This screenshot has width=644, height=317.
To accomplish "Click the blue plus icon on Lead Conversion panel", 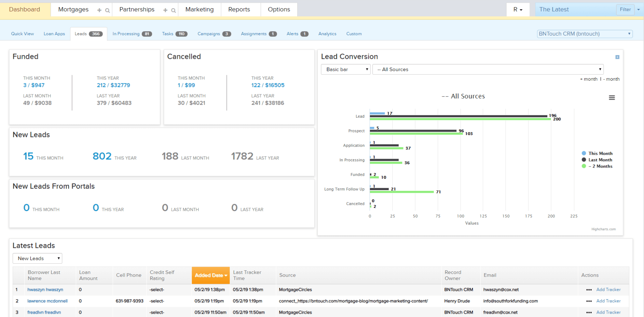I will pyautogui.click(x=617, y=57).
